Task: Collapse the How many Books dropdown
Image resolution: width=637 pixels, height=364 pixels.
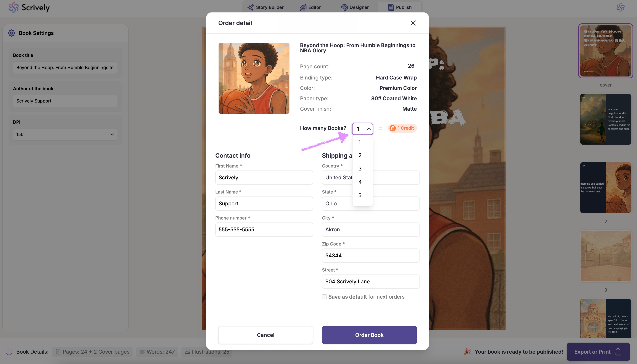Action: 362,129
